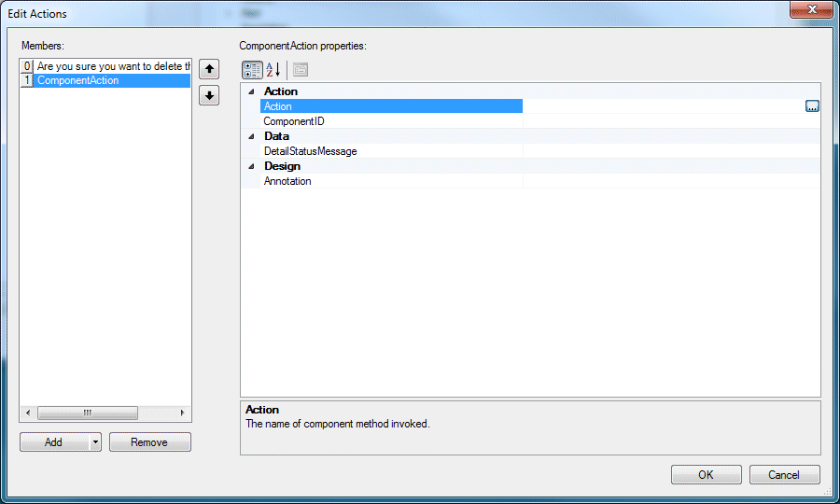This screenshot has width=840, height=504.
Task: Remove the selected member
Action: (150, 442)
